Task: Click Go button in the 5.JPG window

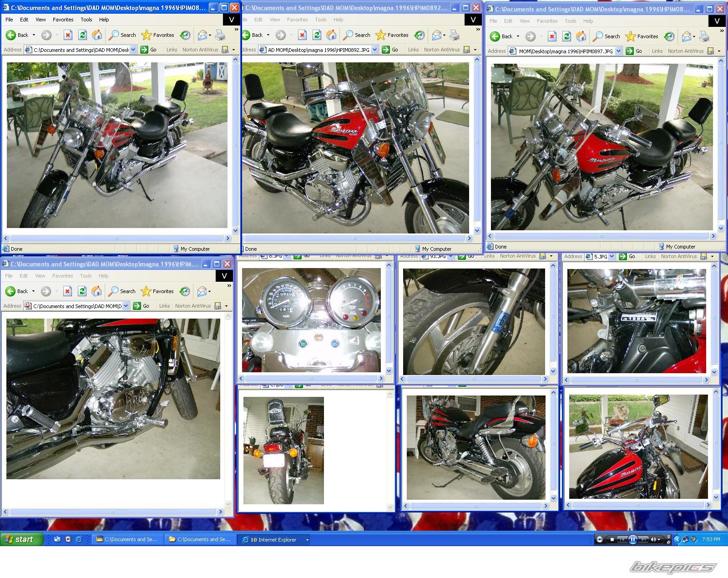Action: click(627, 257)
